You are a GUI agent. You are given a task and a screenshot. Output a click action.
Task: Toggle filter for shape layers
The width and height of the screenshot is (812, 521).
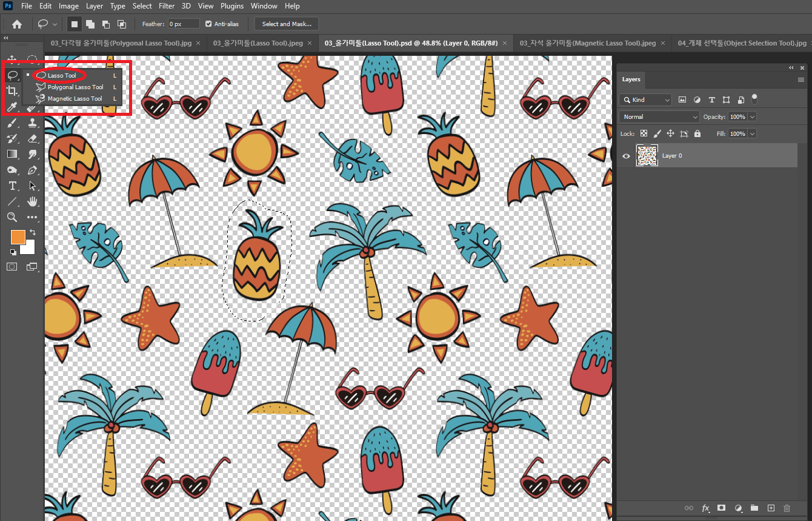pos(726,99)
